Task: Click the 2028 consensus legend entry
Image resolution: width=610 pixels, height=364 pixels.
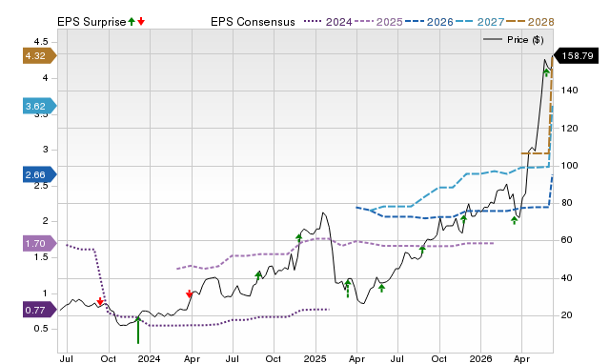Action: [530, 22]
